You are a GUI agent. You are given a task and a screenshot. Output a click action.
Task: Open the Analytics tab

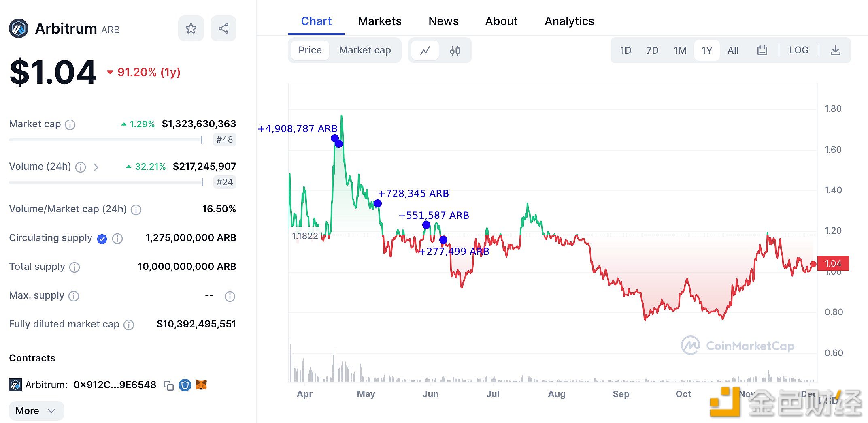(569, 21)
